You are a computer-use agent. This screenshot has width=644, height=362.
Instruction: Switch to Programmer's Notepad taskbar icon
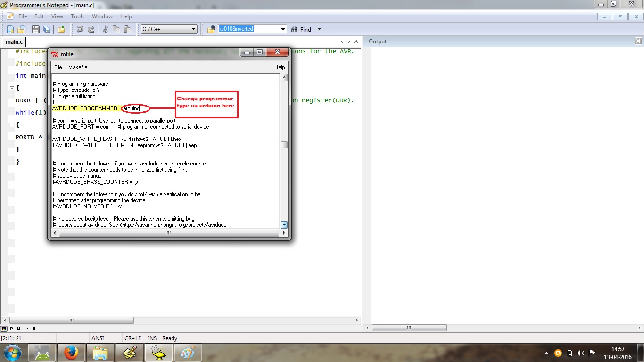click(130, 353)
